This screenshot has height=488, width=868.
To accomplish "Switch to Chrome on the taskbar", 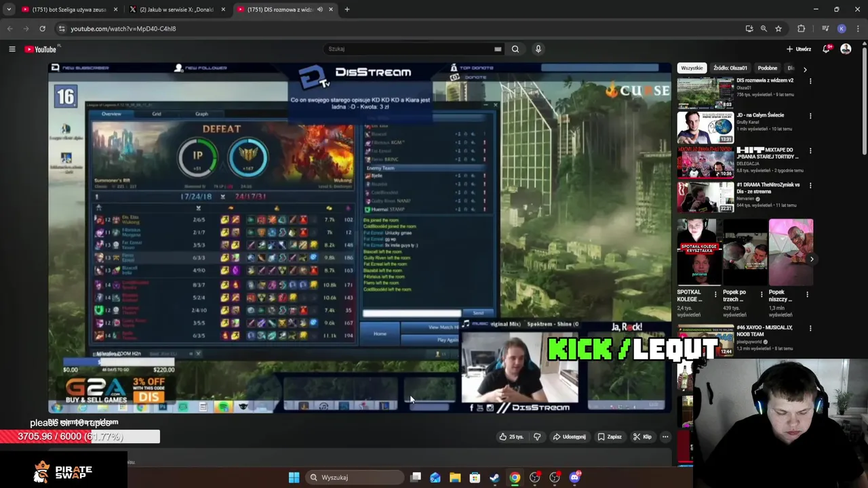I will 515,477.
